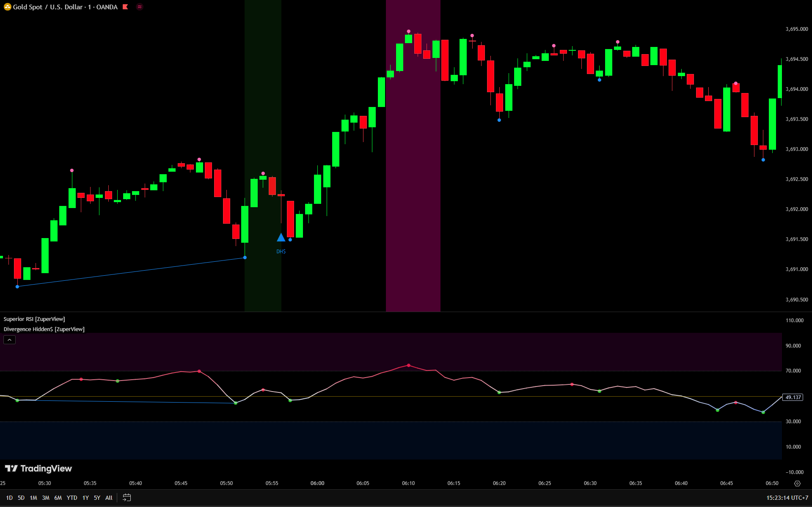Click the 06:00 time axis label
This screenshot has width=812, height=507.
(x=317, y=483)
